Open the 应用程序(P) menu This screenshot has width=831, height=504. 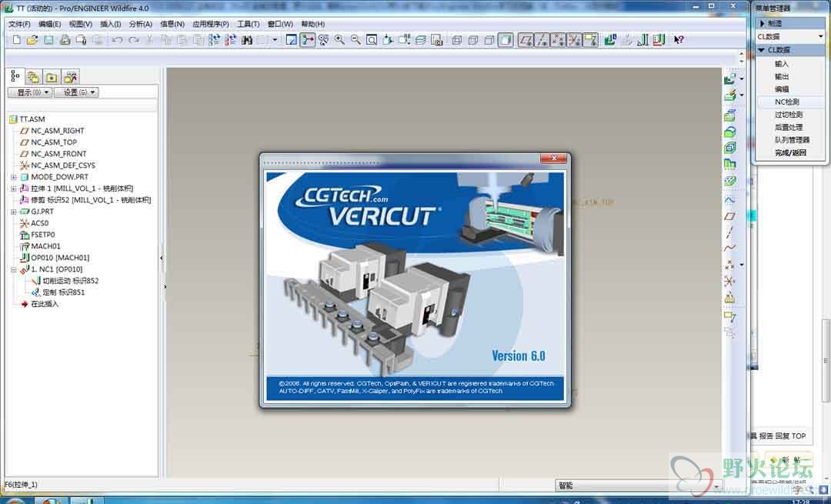click(210, 24)
